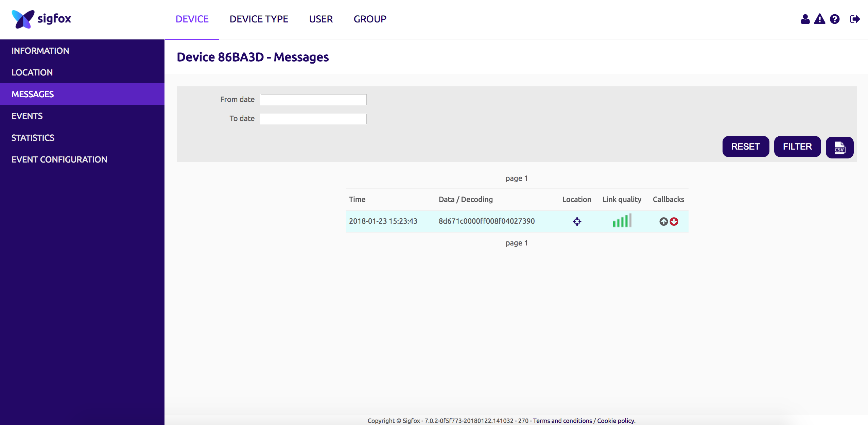Image resolution: width=868 pixels, height=425 pixels.
Task: Open the LOCATION sidebar item
Action: pos(32,72)
